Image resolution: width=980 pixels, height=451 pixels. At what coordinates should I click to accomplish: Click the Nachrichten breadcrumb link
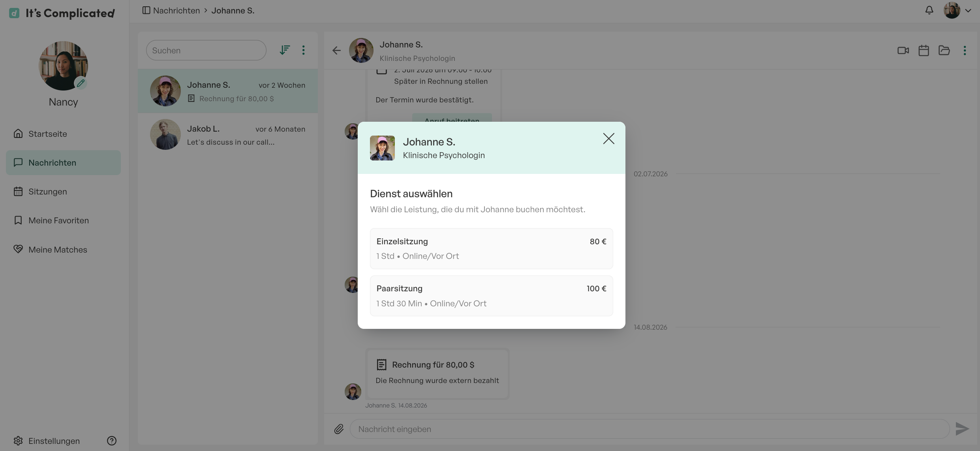pyautogui.click(x=176, y=11)
